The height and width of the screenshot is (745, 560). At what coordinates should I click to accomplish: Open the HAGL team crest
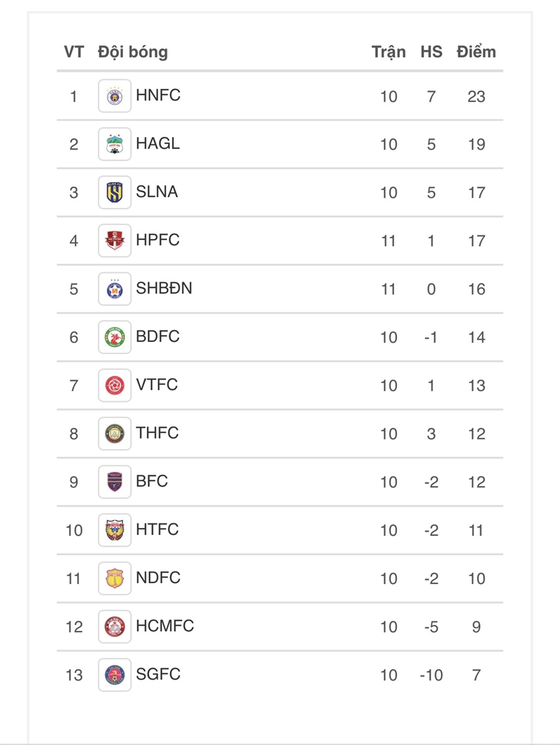tap(115, 144)
